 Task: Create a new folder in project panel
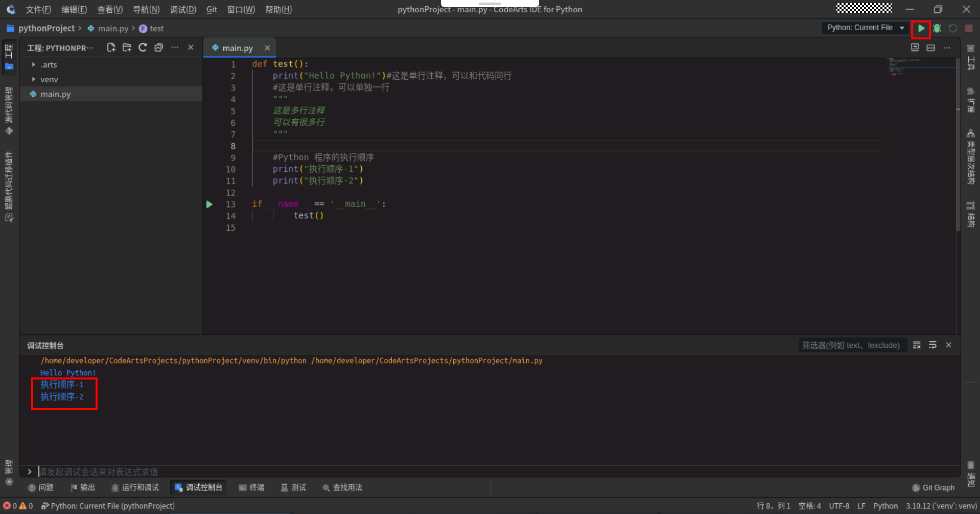click(x=127, y=48)
